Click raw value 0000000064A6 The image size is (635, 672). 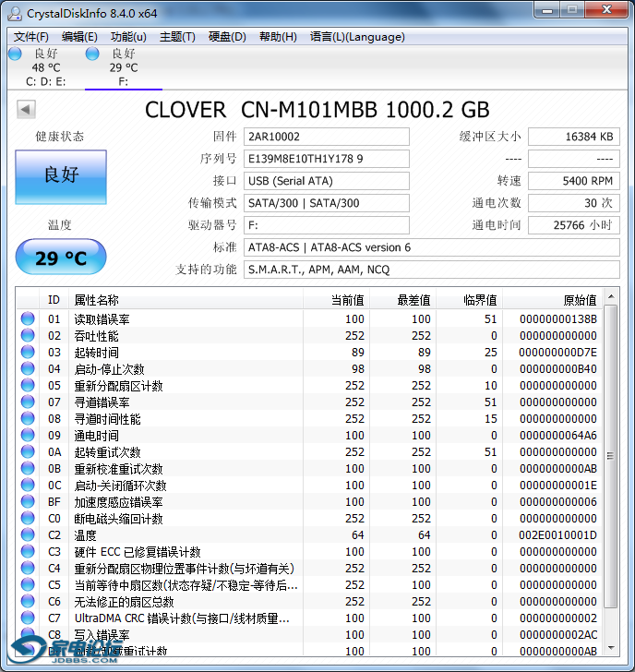pyautogui.click(x=557, y=435)
